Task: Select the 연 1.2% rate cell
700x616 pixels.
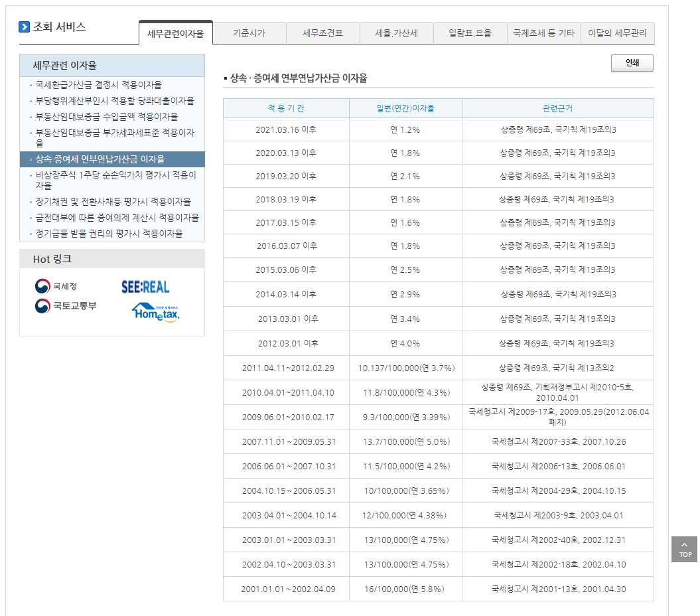Action: point(405,129)
